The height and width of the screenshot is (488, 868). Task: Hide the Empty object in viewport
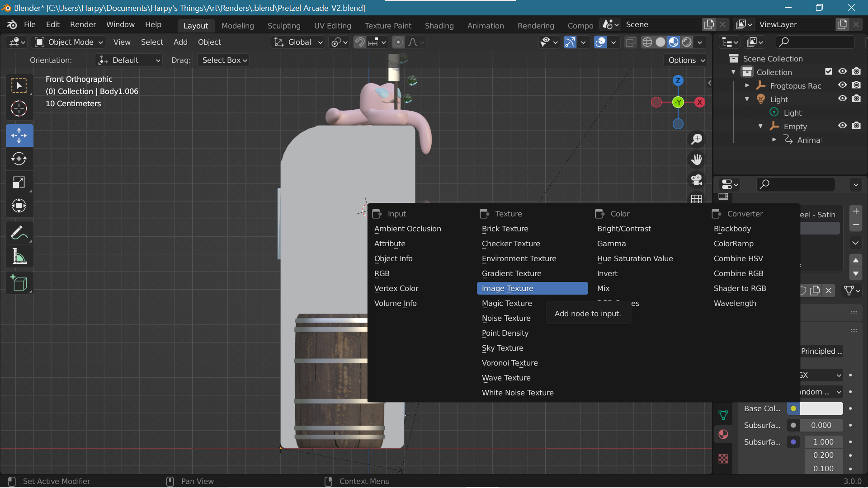point(842,126)
